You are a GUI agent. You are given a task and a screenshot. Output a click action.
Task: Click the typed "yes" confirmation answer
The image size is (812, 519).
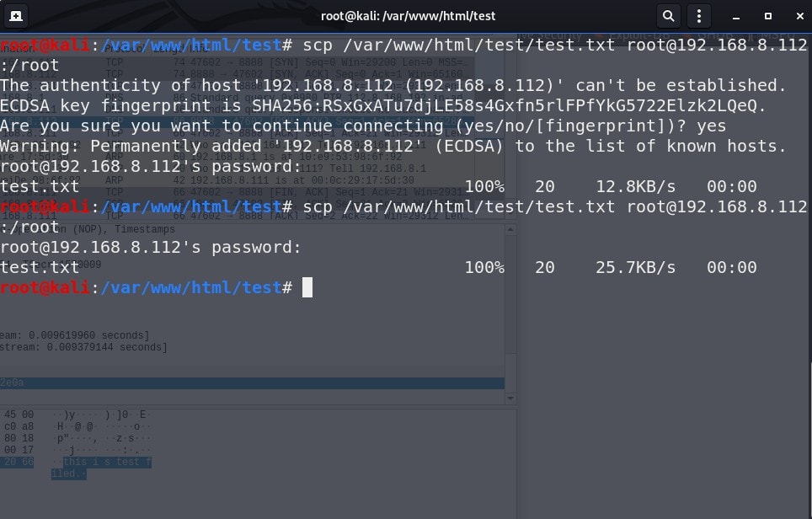click(711, 126)
